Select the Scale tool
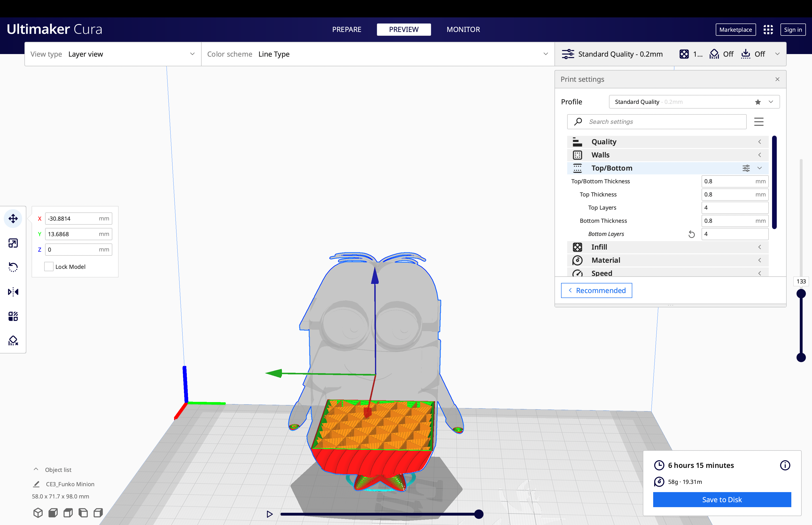This screenshot has height=525, width=812. coord(13,243)
